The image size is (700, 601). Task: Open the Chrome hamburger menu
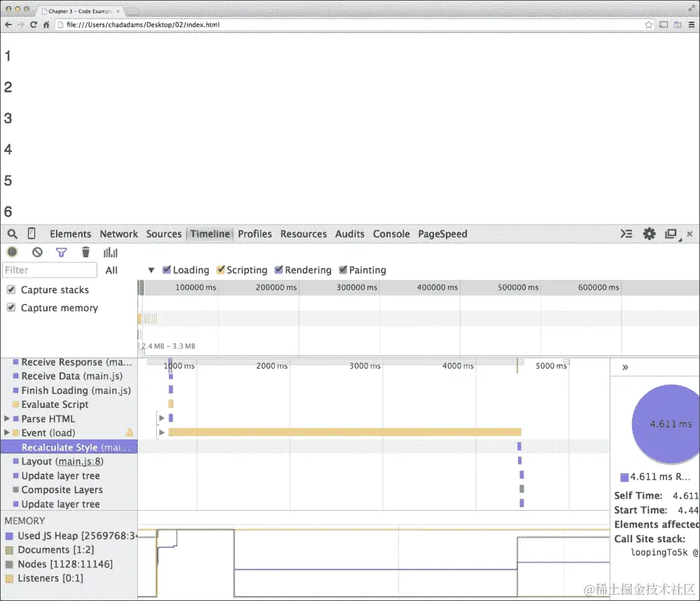pyautogui.click(x=691, y=24)
